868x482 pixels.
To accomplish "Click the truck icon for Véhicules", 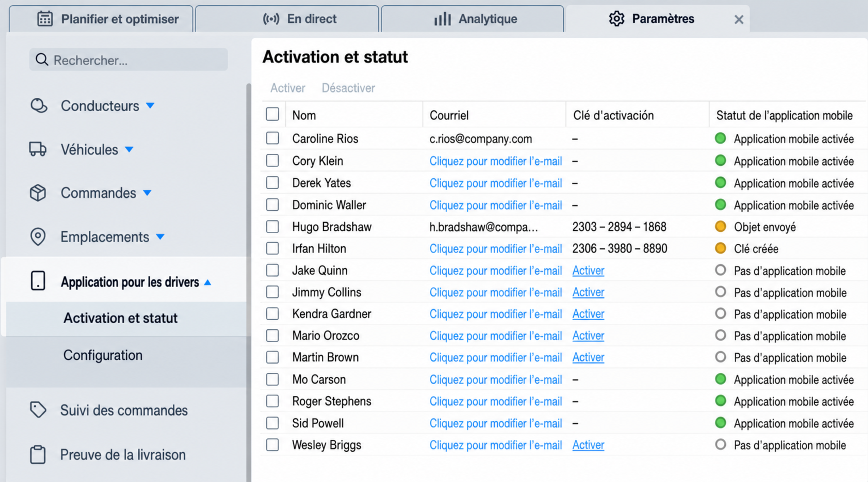I will tap(38, 149).
